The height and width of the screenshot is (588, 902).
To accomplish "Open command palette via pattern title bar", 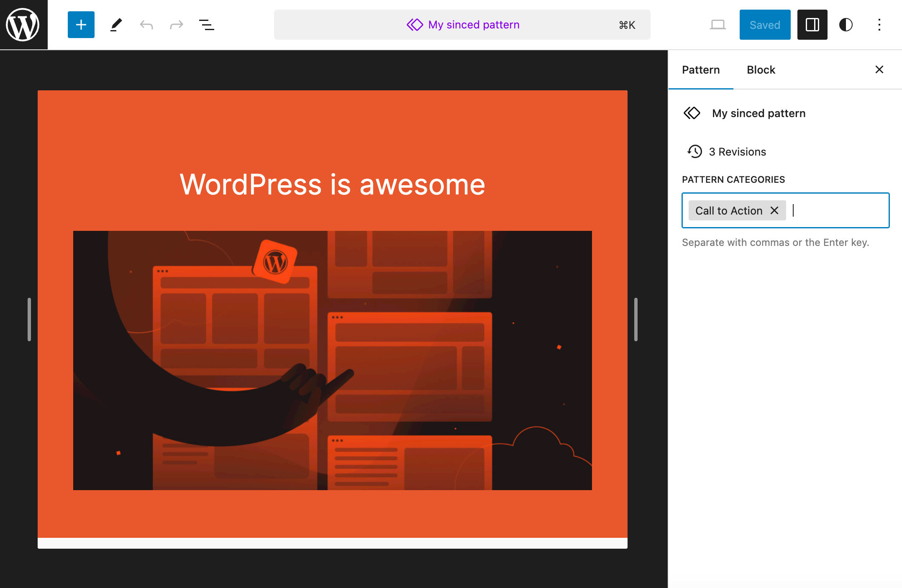I will pyautogui.click(x=462, y=25).
